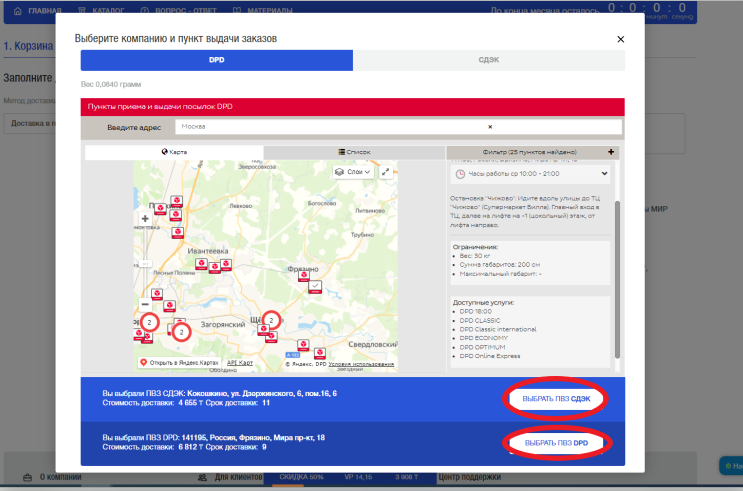Viewport: 743px width, 491px height.
Task: Click the cluster marker 2 left of Загорянский
Action: point(181,332)
